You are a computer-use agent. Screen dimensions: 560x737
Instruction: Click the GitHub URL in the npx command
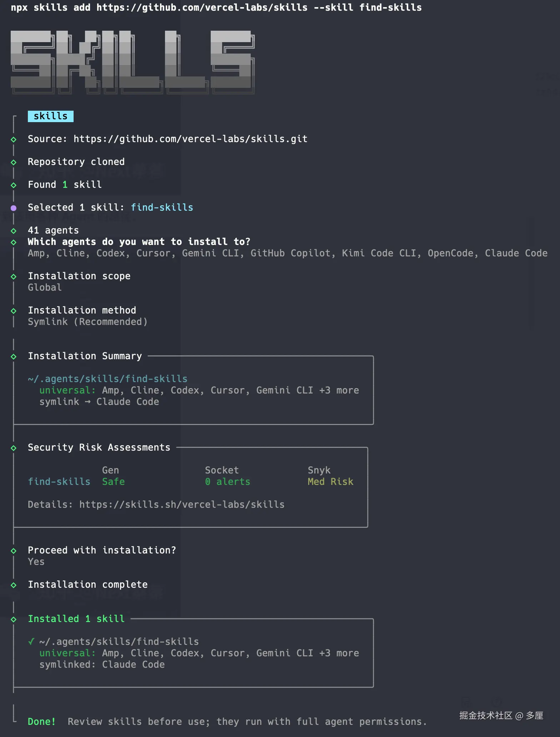click(202, 7)
